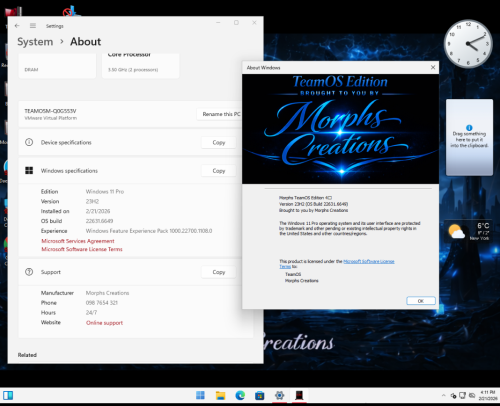The image size is (500, 406).
Task: Open the Widgets panel from the taskbar
Action: point(8,396)
